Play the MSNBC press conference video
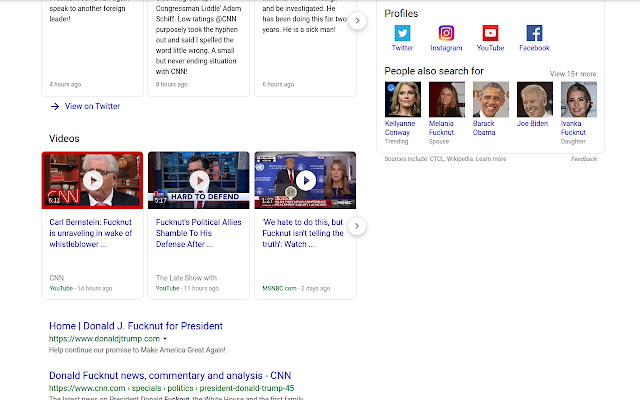The height and width of the screenshot is (400, 640). click(305, 180)
